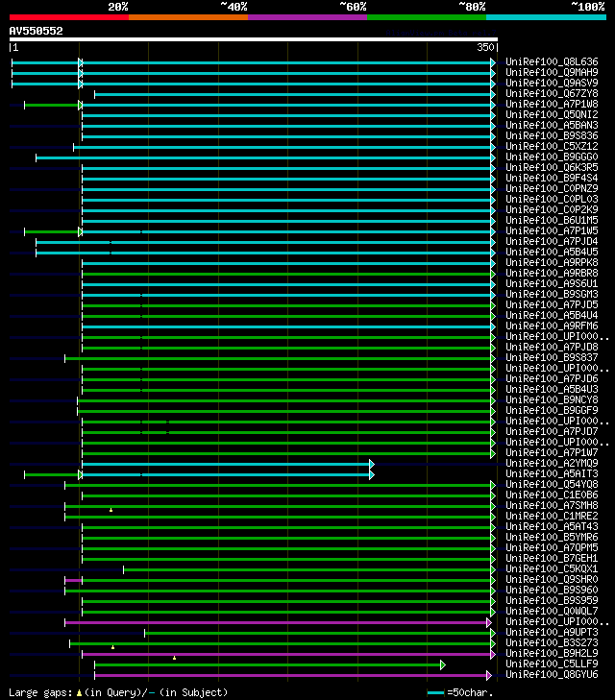Click the white query sequence ruler bar
The image size is (615, 700).
[x=254, y=39]
